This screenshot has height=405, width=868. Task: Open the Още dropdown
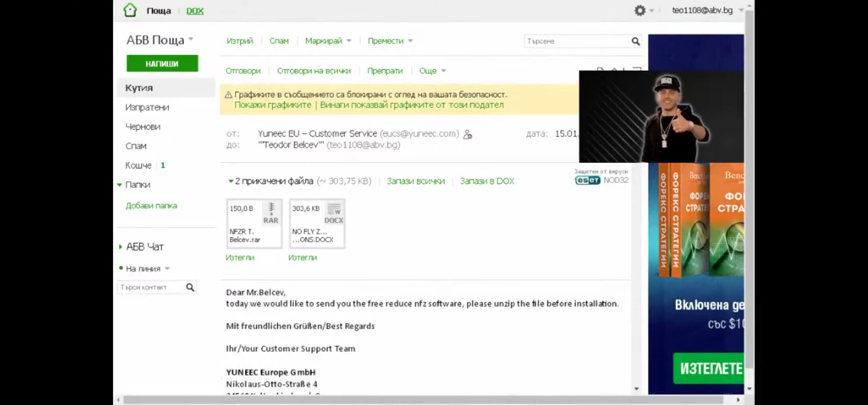pos(432,71)
